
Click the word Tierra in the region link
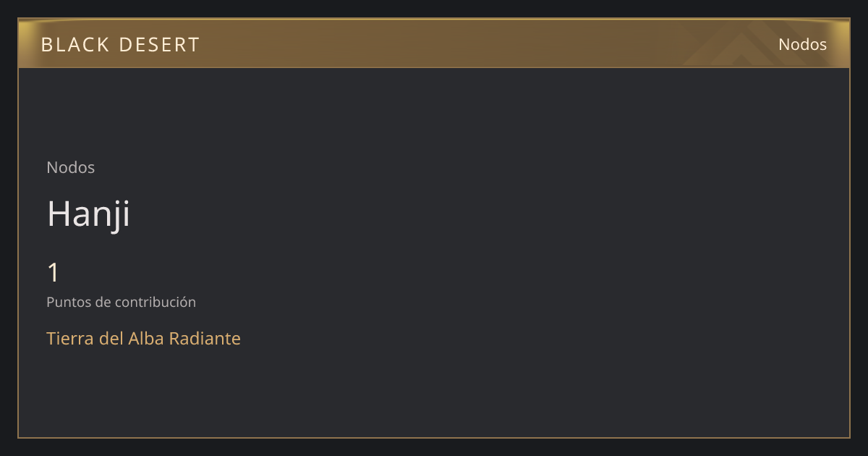pos(70,338)
